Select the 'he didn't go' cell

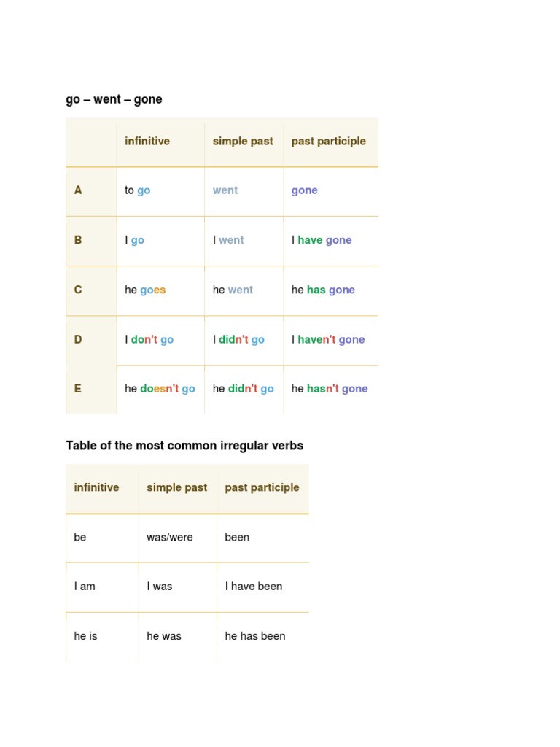pos(243,389)
